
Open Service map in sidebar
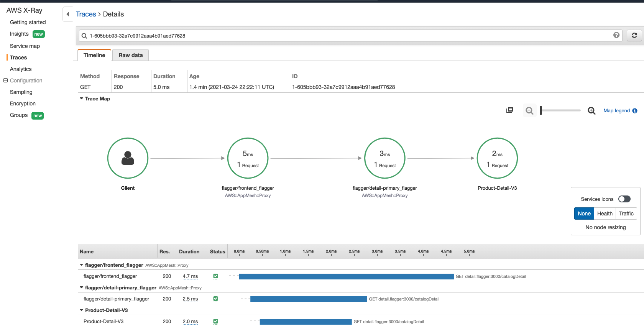[25, 46]
